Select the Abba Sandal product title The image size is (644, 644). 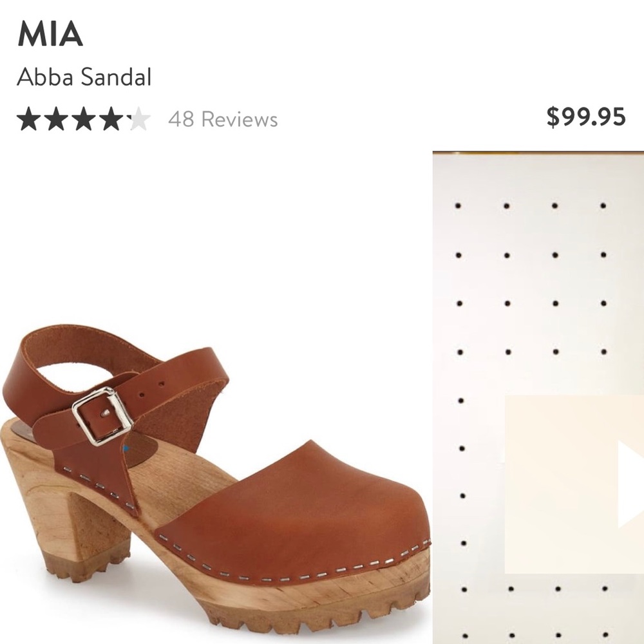(84, 78)
